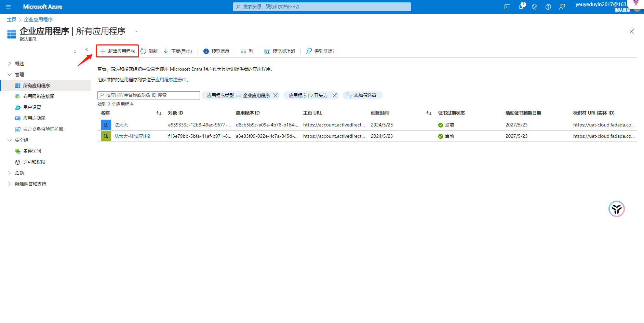The height and width of the screenshot is (323, 644).
Task: Open 预览版功能 preview features
Action: point(280,51)
